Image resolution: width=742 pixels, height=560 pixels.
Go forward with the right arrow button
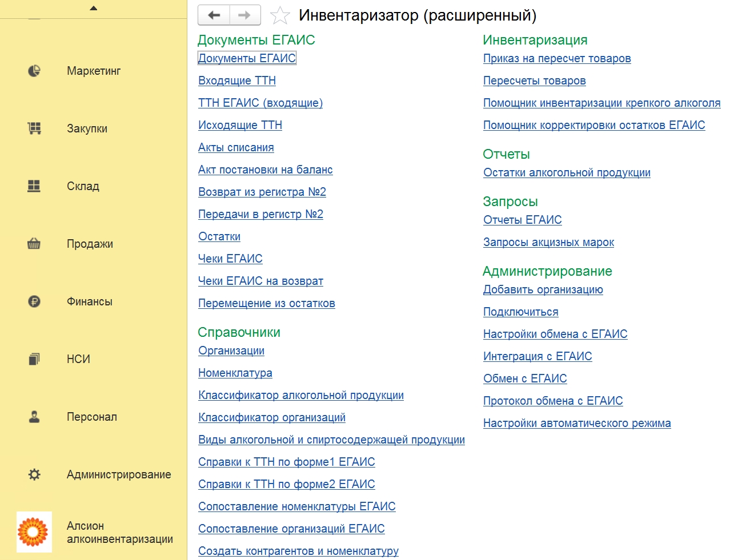click(x=245, y=15)
